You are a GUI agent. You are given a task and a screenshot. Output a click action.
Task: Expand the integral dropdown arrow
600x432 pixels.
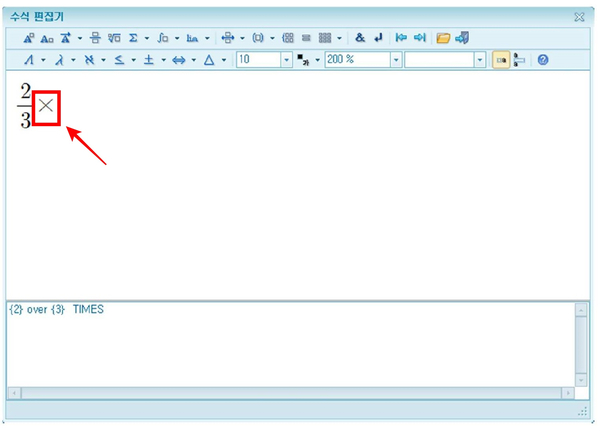[177, 38]
